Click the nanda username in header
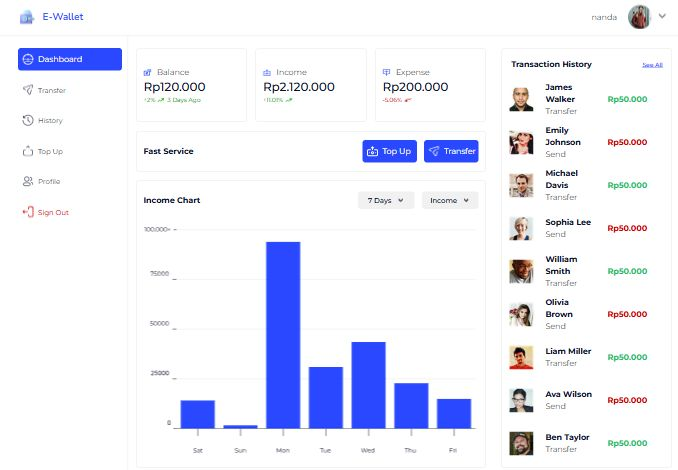This screenshot has width=678, height=470. [x=604, y=17]
